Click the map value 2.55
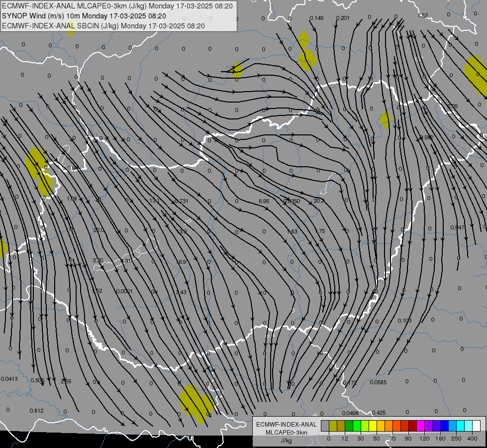This screenshot has height=448, width=487. [66, 381]
